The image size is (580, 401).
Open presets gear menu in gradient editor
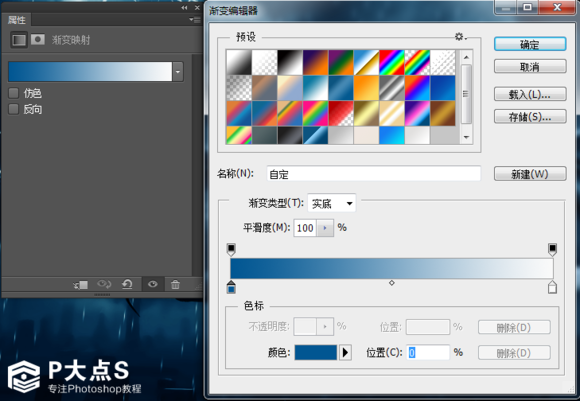click(460, 37)
